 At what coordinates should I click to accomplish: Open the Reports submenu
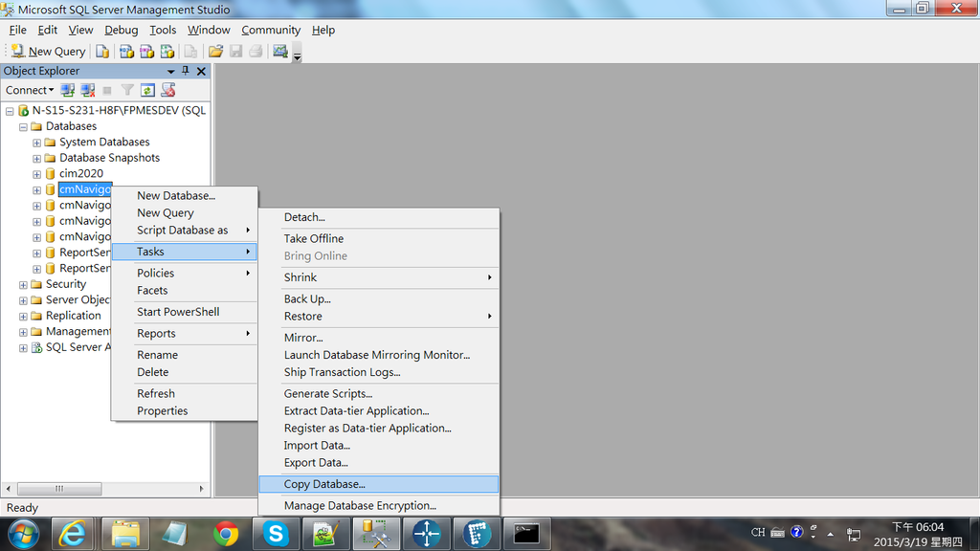(x=185, y=334)
